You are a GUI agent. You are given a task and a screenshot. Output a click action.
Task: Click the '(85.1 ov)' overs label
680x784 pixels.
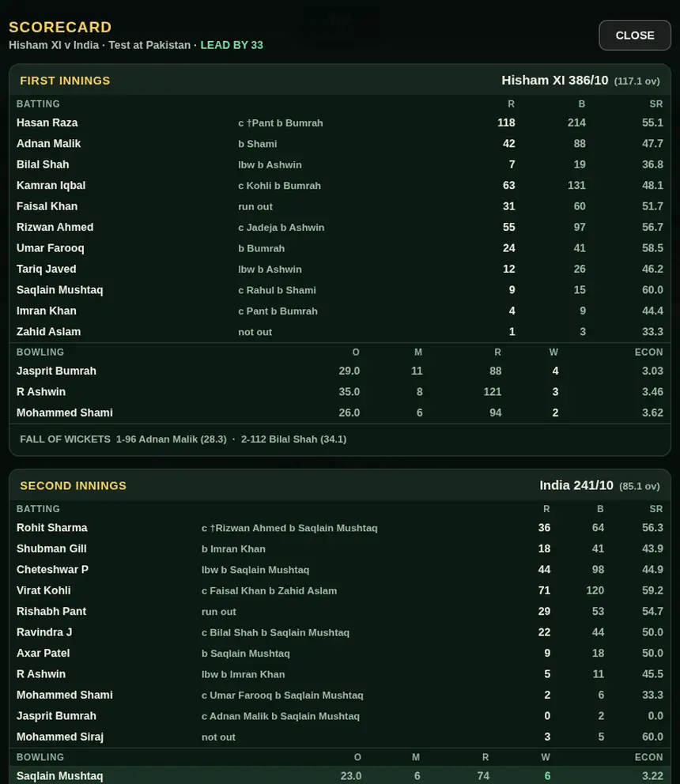point(640,486)
